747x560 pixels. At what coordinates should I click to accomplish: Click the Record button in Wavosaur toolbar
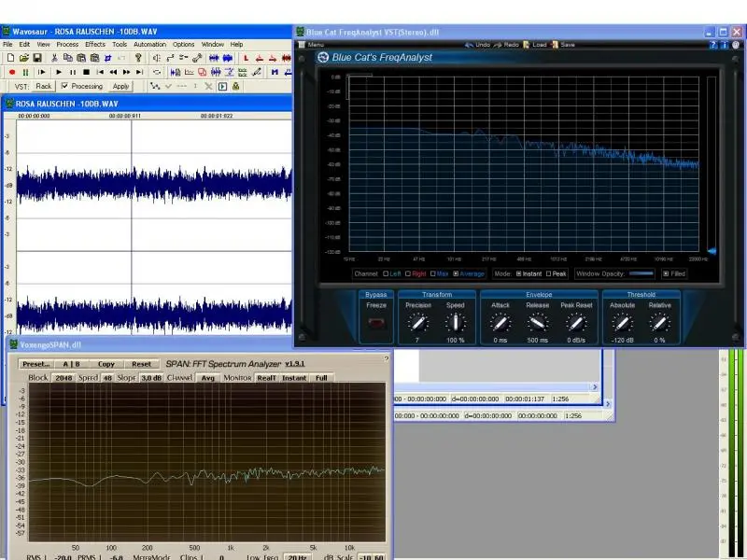coord(11,72)
